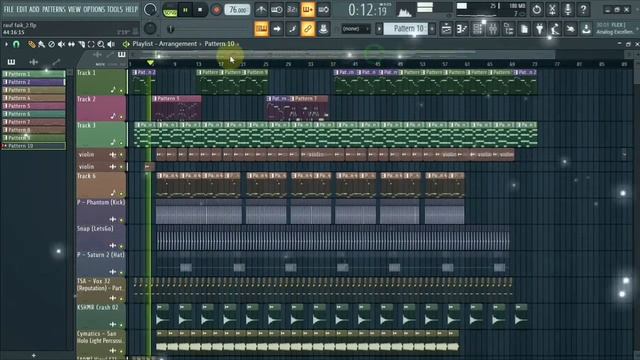Open the Channel rack view icon
Viewport: 640px width, 360px height.
click(x=477, y=29)
